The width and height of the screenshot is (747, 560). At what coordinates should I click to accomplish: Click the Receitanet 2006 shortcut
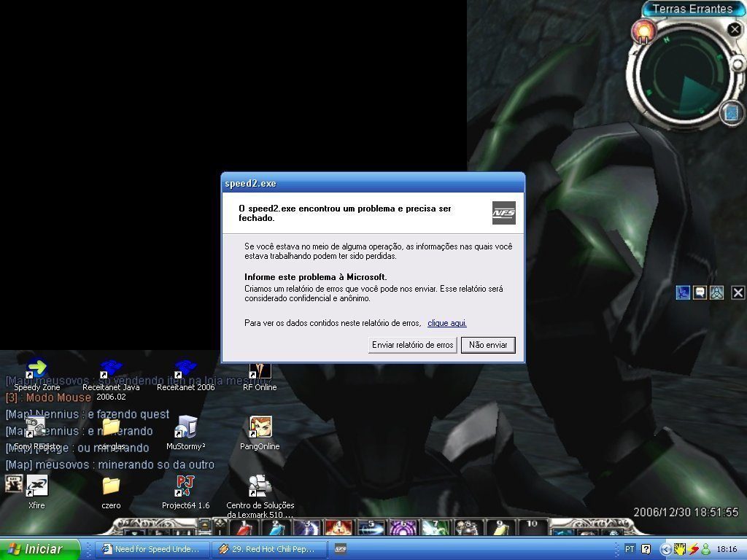tap(186, 376)
